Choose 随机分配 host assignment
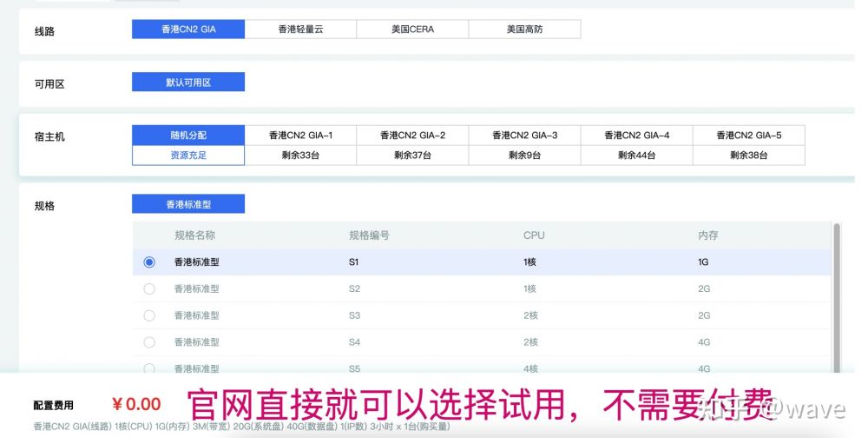Image resolution: width=868 pixels, height=444 pixels. click(x=188, y=136)
